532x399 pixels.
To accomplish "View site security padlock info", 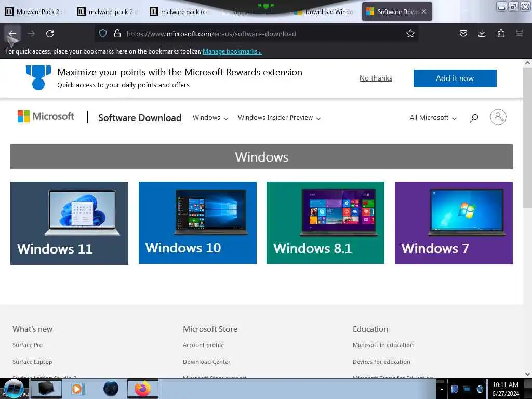I will pyautogui.click(x=117, y=33).
